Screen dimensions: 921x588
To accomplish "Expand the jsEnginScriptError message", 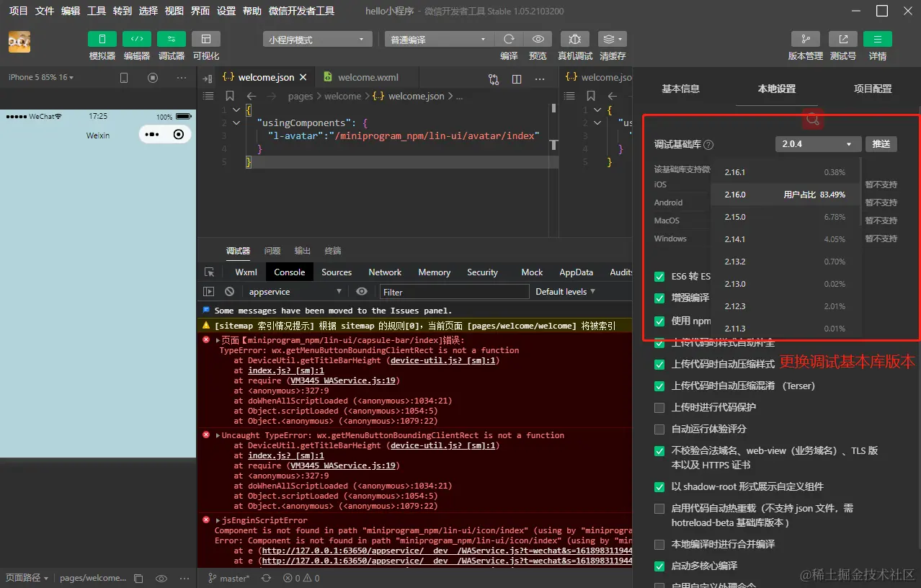I will pyautogui.click(x=218, y=520).
